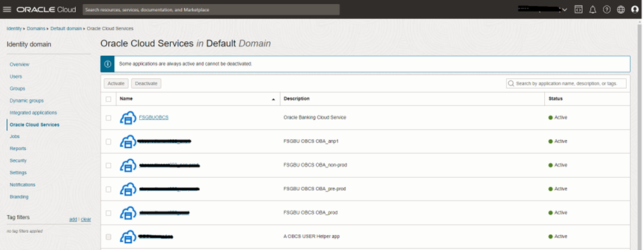
Task: Open Dynamic groups in the sidebar
Action: point(26,101)
